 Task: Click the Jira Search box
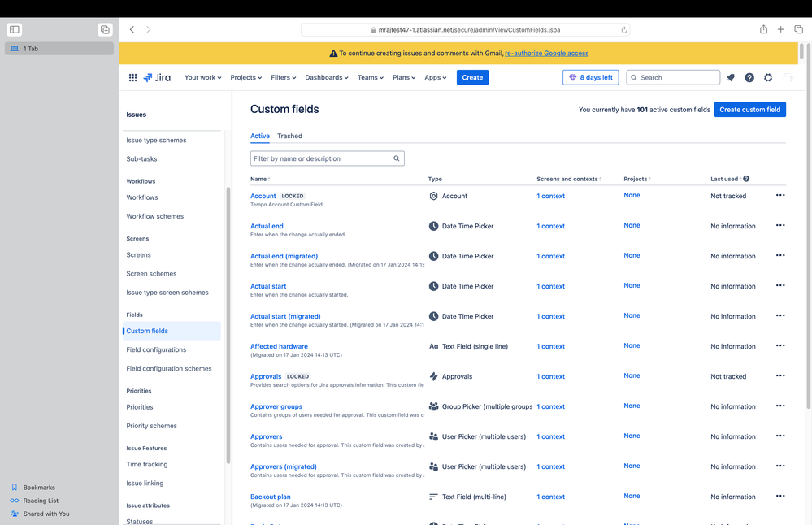(x=673, y=78)
